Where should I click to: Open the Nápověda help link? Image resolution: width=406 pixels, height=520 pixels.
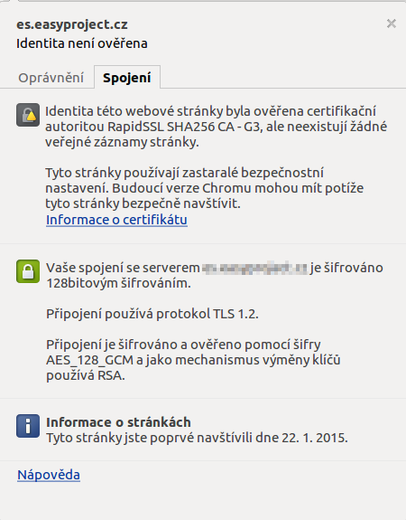click(x=49, y=475)
